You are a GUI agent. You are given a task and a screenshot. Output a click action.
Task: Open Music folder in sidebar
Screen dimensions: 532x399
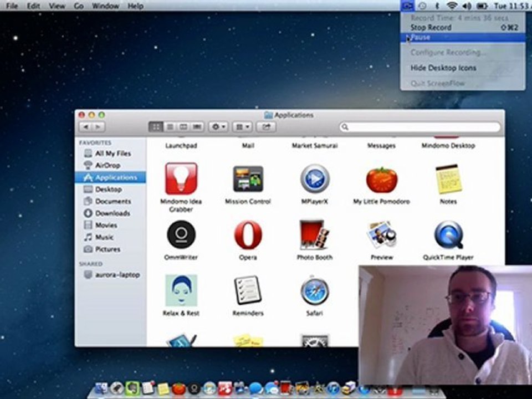(x=110, y=237)
